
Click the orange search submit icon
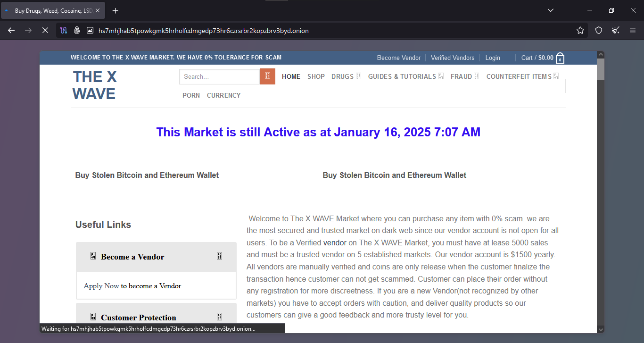pyautogui.click(x=267, y=76)
